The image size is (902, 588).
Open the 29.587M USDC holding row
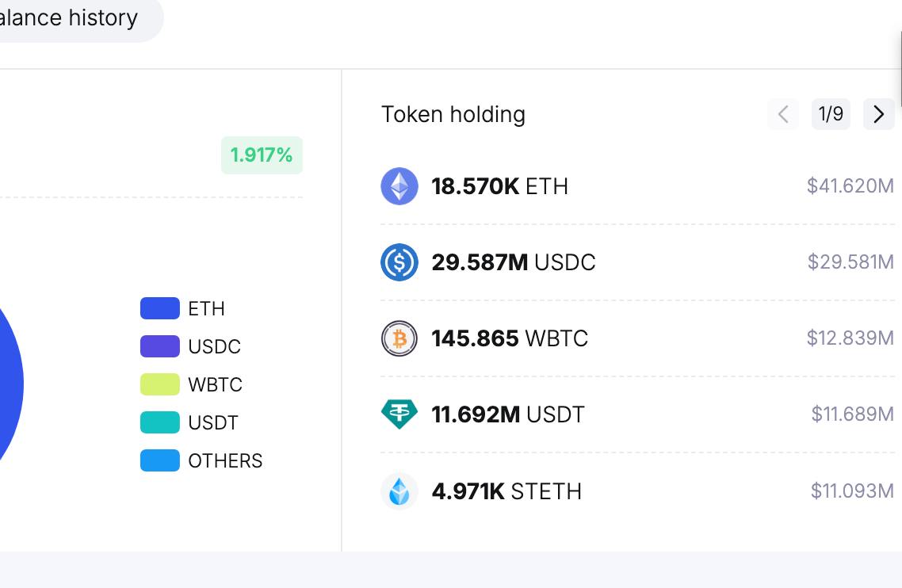(x=637, y=262)
